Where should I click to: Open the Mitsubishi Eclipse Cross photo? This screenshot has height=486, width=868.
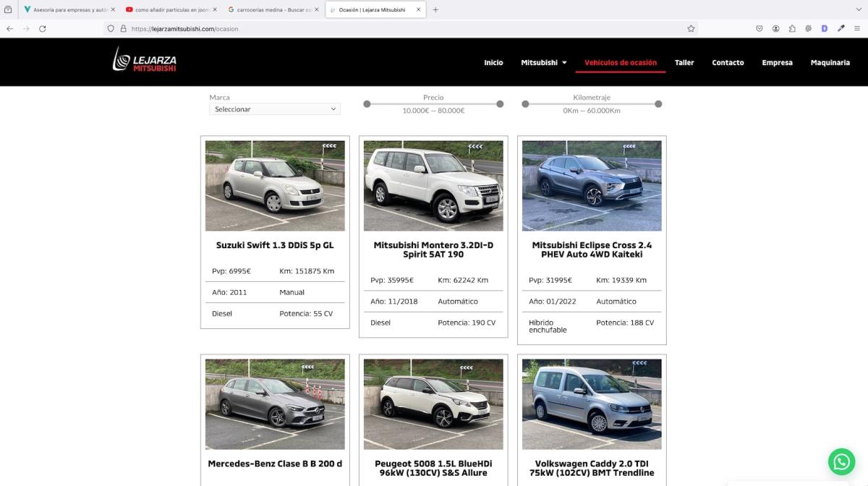(592, 186)
